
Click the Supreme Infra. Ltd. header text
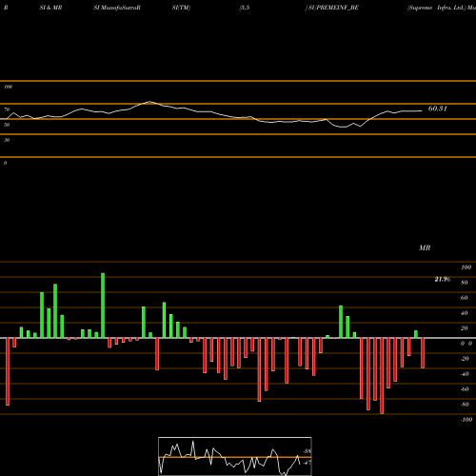[x=436, y=8]
